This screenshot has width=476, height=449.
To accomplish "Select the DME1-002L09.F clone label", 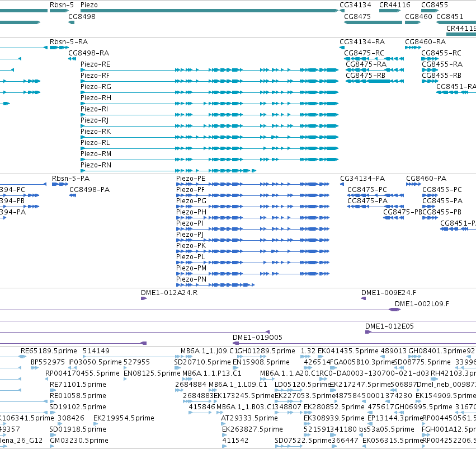I will [422, 304].
